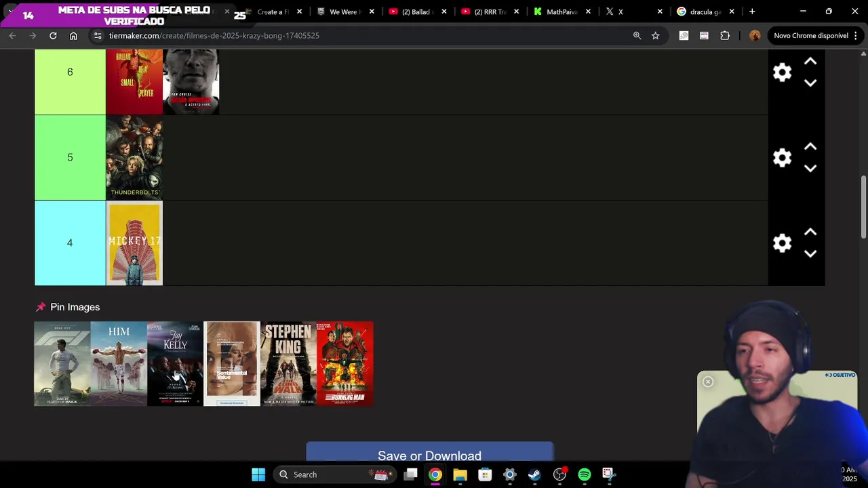Reload the tiermaker page
Image resolution: width=868 pixels, height=488 pixels.
tap(53, 35)
